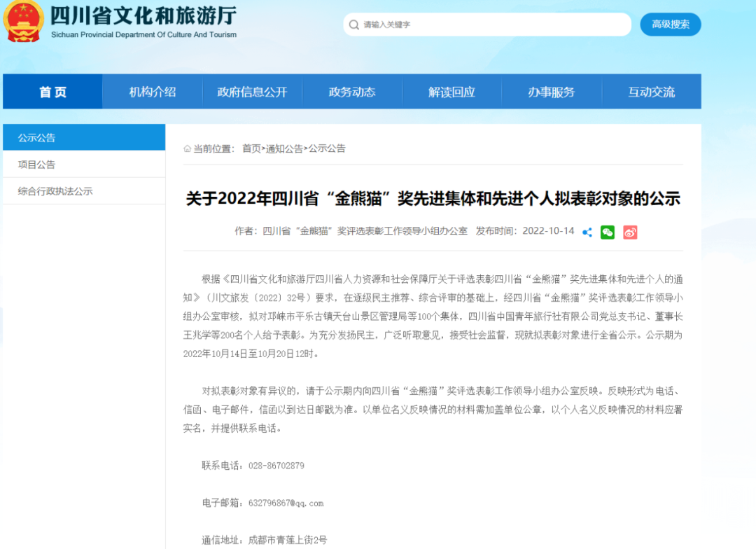Select 公示公告 in the left sidebar
The image size is (756, 549).
(x=37, y=138)
